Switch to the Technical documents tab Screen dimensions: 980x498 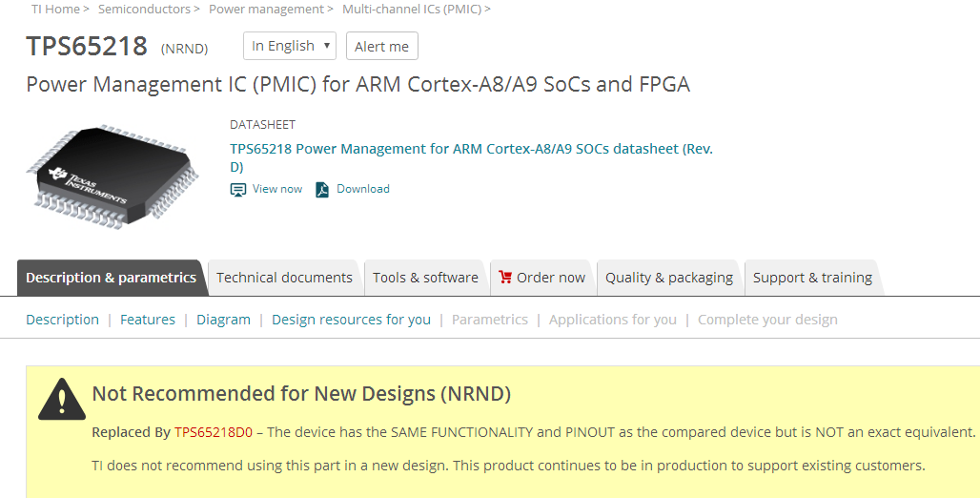click(284, 278)
